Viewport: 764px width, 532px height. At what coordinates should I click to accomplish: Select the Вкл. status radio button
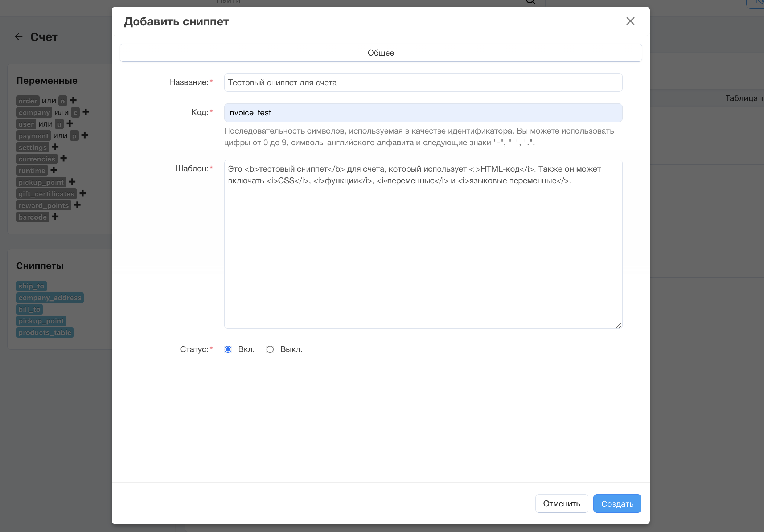click(228, 349)
